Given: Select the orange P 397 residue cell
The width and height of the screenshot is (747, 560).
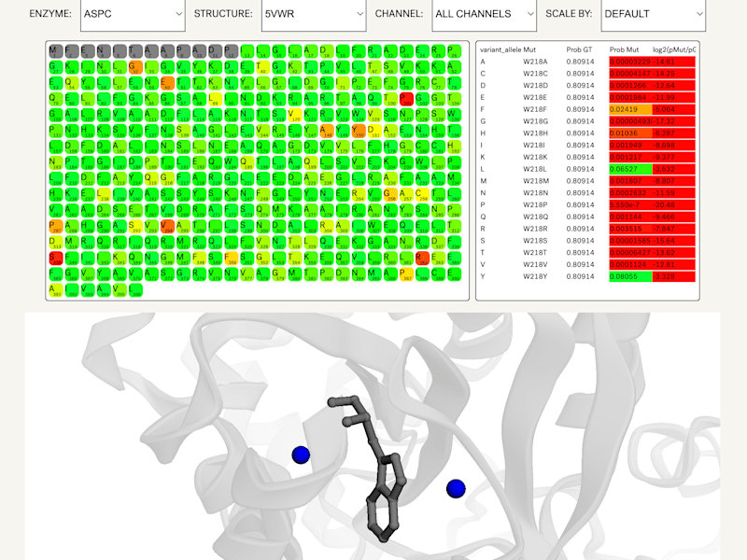Looking at the screenshot, I should click(x=406, y=273).
